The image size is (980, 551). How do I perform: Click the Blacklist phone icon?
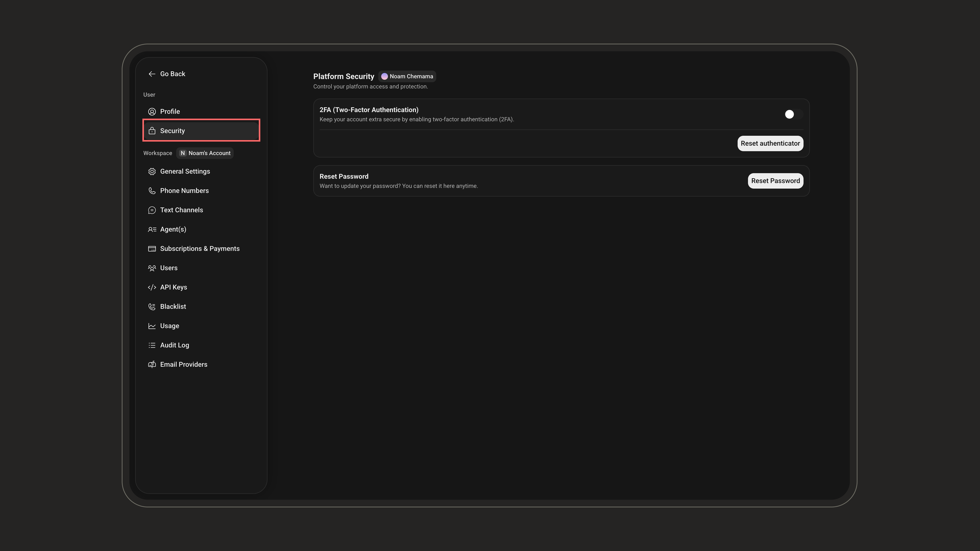(152, 306)
